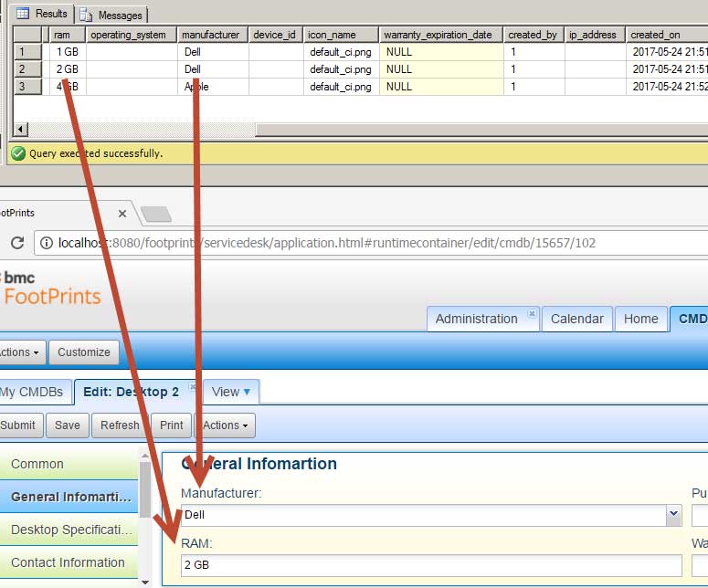
Task: Click the created_by column header
Action: click(x=534, y=35)
